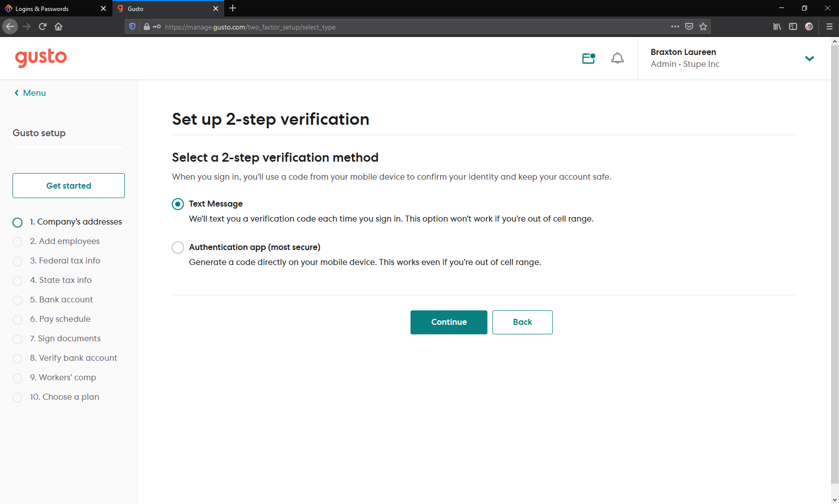Toggle the browser sidebar icon
This screenshot has width=839, height=504.
(793, 26)
